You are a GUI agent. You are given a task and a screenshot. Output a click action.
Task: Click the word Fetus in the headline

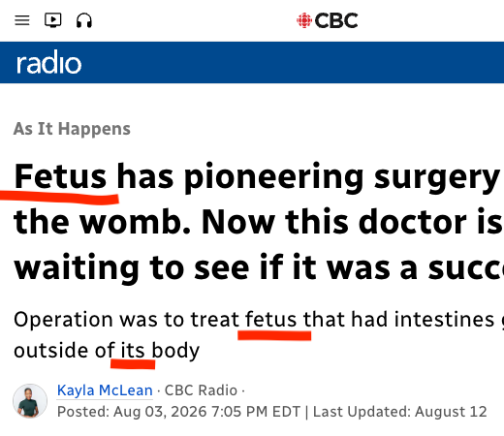point(60,176)
